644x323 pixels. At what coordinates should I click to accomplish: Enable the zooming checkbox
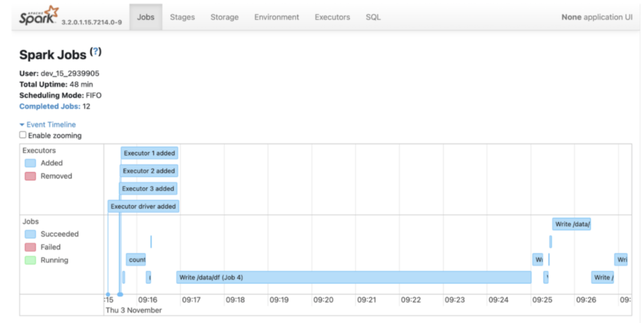coord(23,135)
